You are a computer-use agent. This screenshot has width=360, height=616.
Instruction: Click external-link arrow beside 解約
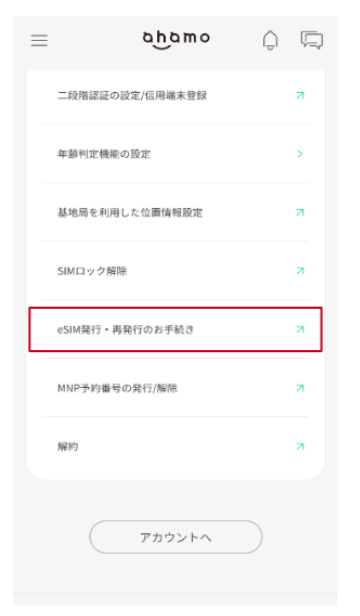point(300,446)
